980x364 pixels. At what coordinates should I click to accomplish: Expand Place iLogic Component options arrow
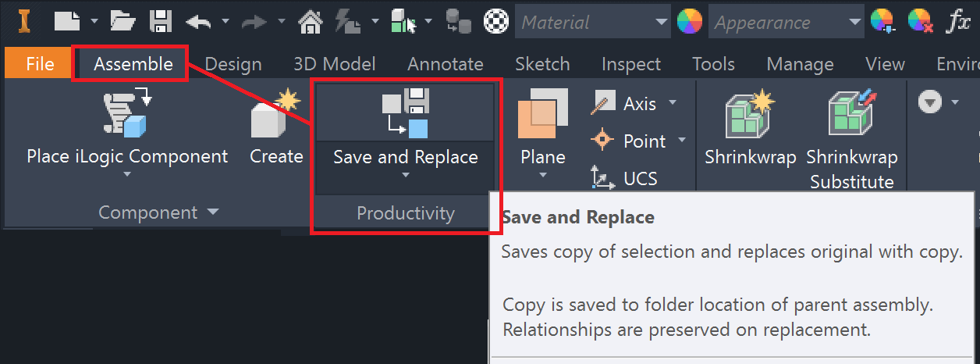[127, 175]
